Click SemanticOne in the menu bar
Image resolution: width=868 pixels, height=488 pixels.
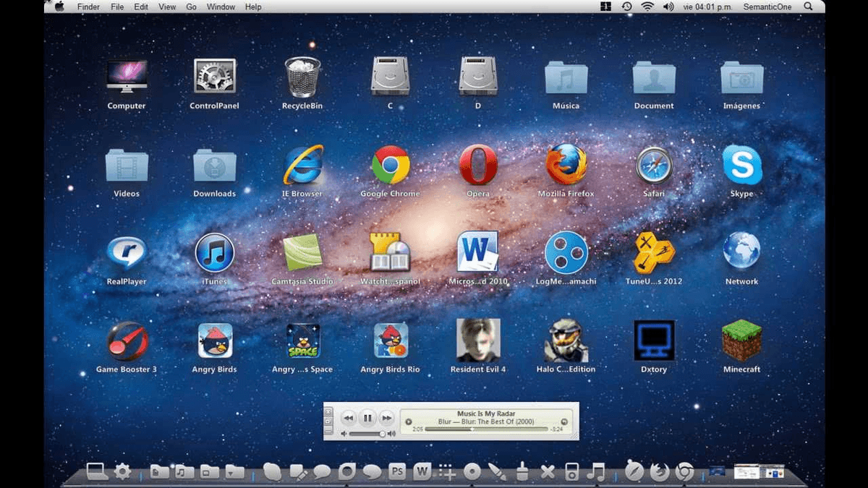pyautogui.click(x=767, y=7)
